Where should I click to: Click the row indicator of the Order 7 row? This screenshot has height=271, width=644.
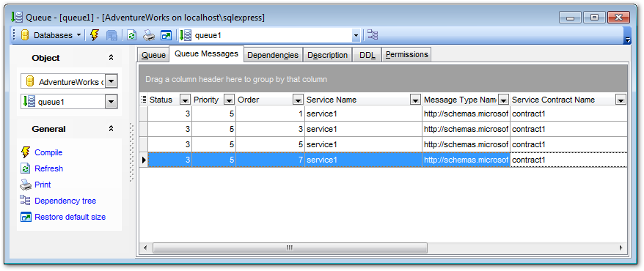144,160
